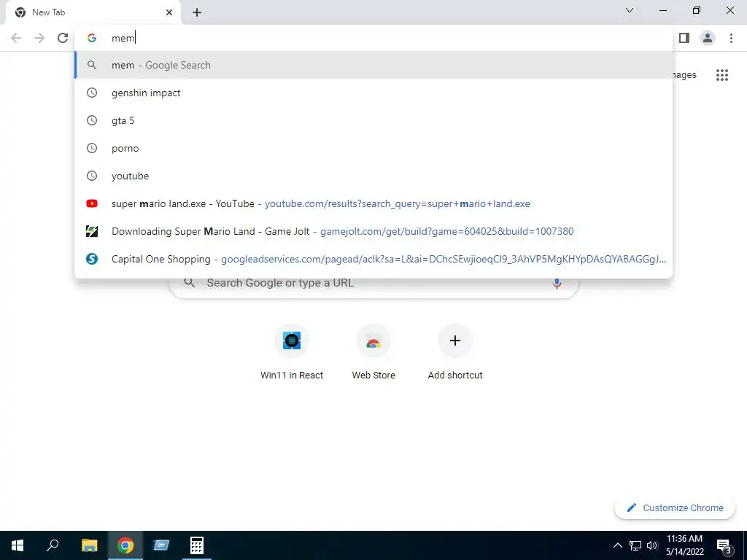The height and width of the screenshot is (560, 747).
Task: Click the YouTube favicon in suggestions
Action: [x=91, y=203]
